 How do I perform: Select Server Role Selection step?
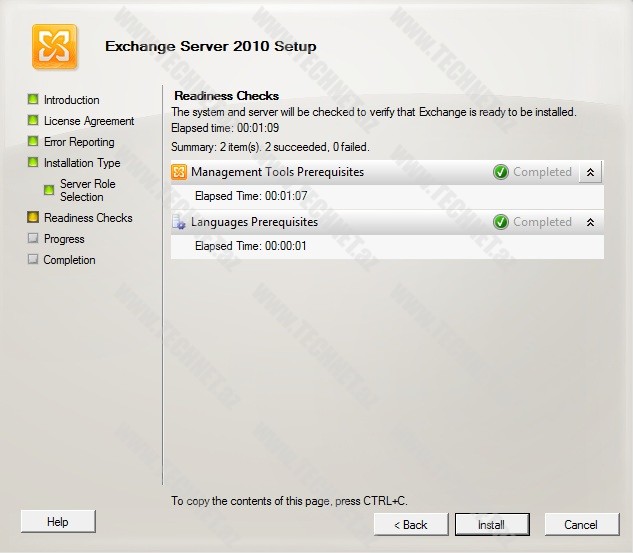88,190
